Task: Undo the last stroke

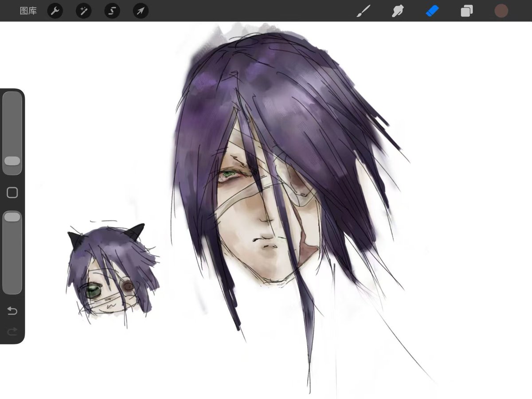Action: [x=12, y=311]
